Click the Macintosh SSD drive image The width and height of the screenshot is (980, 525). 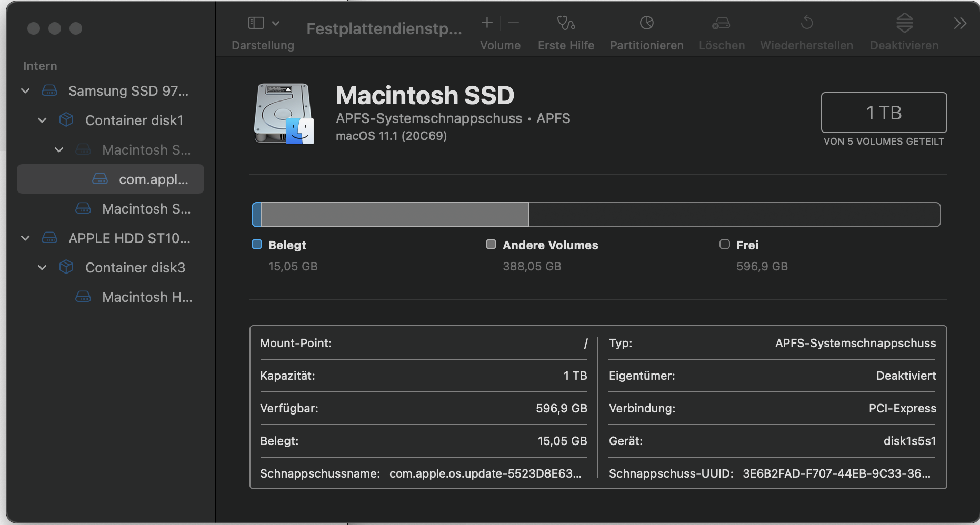(284, 114)
